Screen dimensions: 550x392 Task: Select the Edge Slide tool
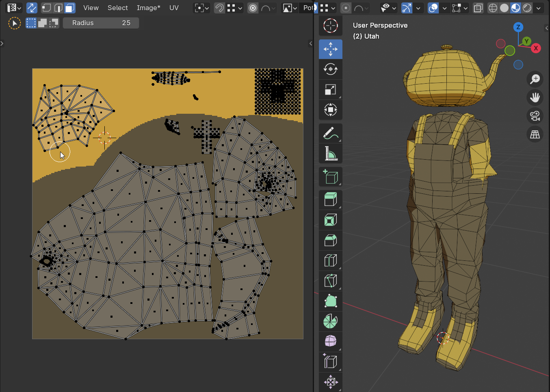(331, 362)
